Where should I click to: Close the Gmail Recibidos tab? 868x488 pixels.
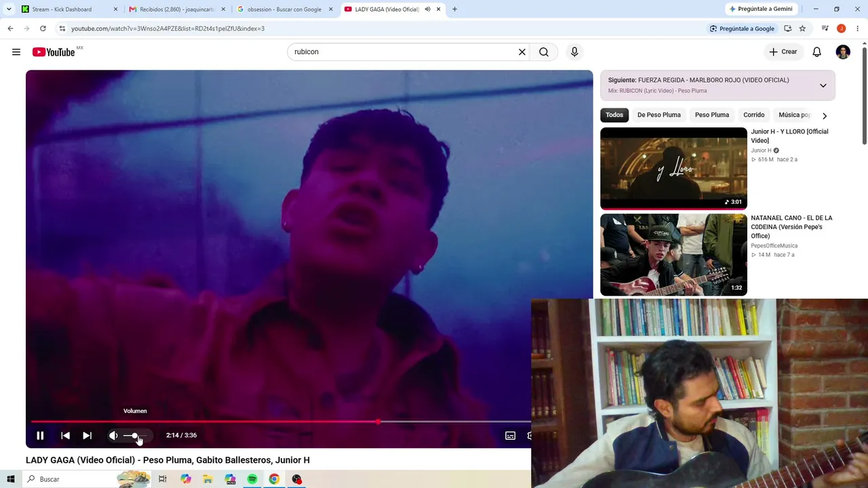[223, 9]
